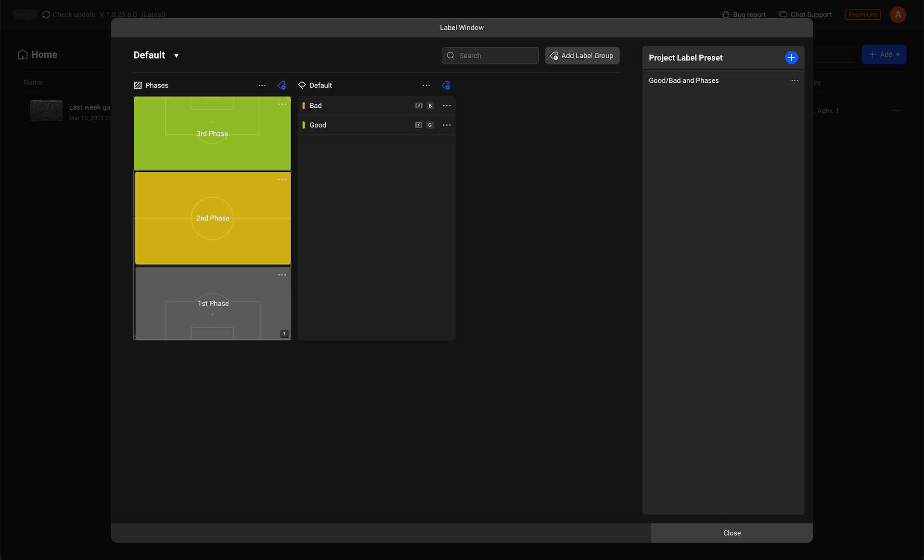The width and height of the screenshot is (924, 560).
Task: Click the Add Label Group button
Action: coord(582,56)
